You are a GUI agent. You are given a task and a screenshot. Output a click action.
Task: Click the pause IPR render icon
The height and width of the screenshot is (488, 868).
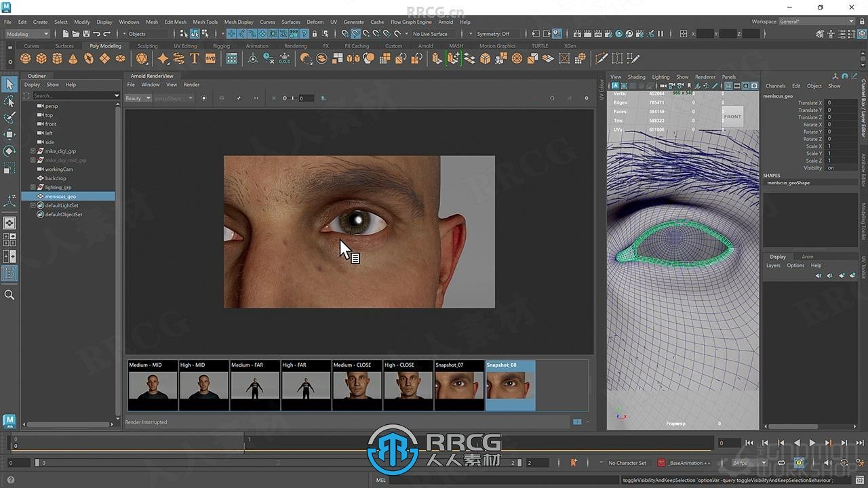pyautogui.click(x=660, y=33)
